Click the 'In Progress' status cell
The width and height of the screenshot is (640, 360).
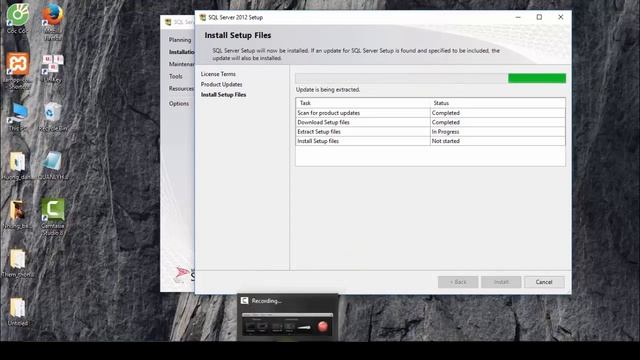point(498,131)
